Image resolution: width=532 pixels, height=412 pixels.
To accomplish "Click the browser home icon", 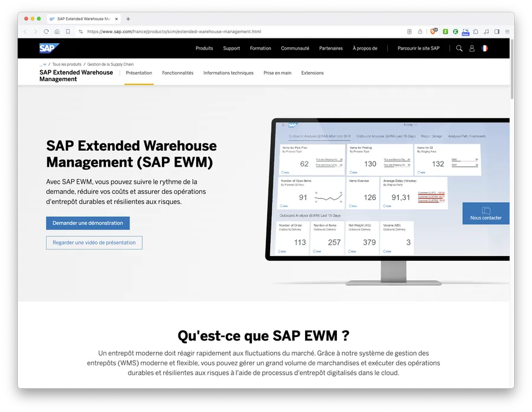I will coord(57,31).
